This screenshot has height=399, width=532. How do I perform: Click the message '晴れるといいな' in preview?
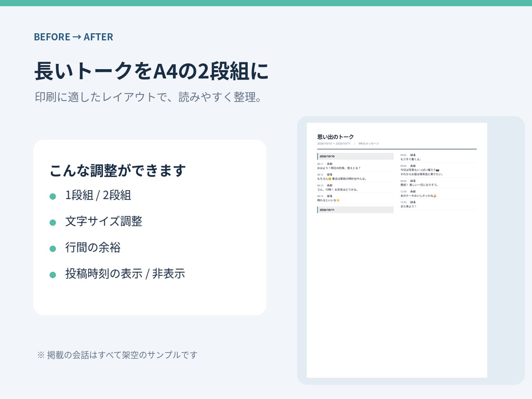[x=328, y=200]
